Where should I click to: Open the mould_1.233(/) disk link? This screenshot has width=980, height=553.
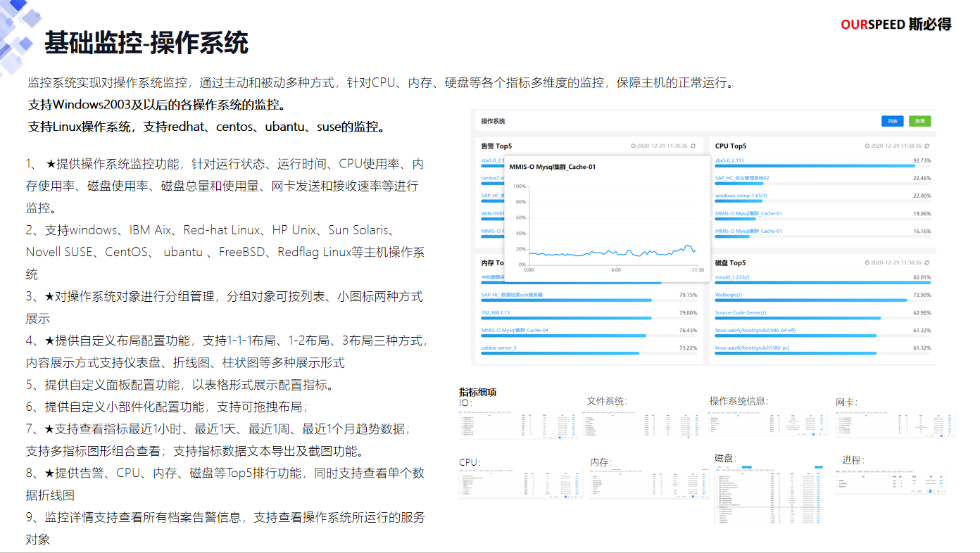click(x=732, y=277)
